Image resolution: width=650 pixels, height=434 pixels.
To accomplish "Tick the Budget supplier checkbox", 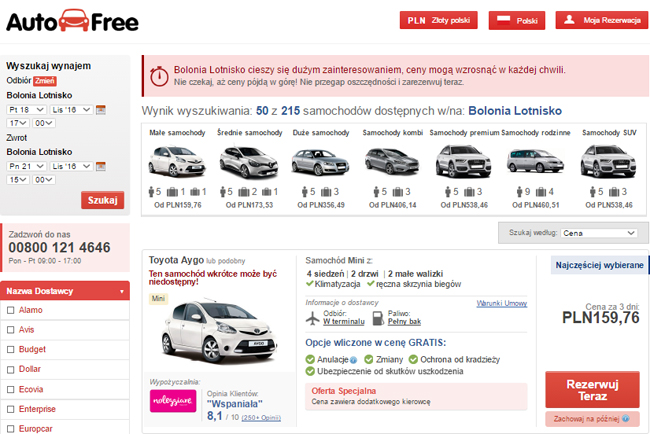I will [x=11, y=349].
